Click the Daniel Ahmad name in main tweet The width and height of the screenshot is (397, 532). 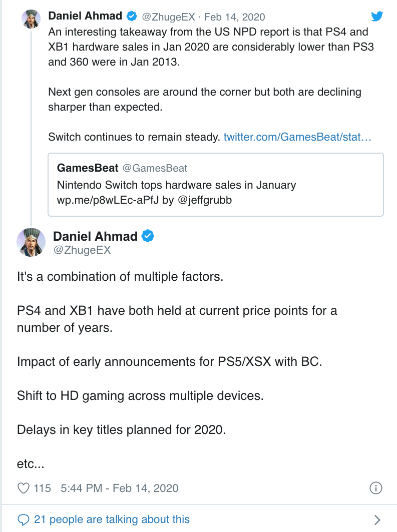(96, 236)
